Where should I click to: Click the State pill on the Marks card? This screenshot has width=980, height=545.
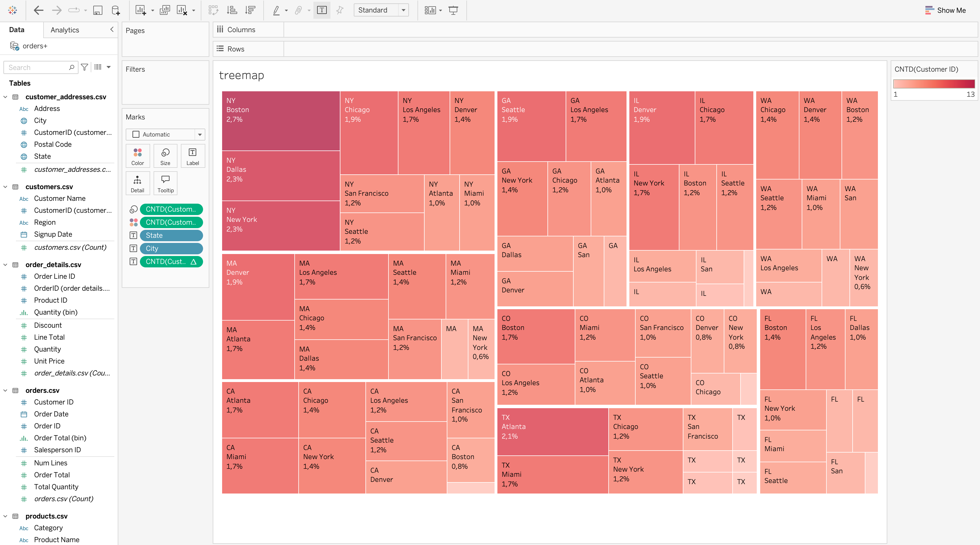(171, 236)
